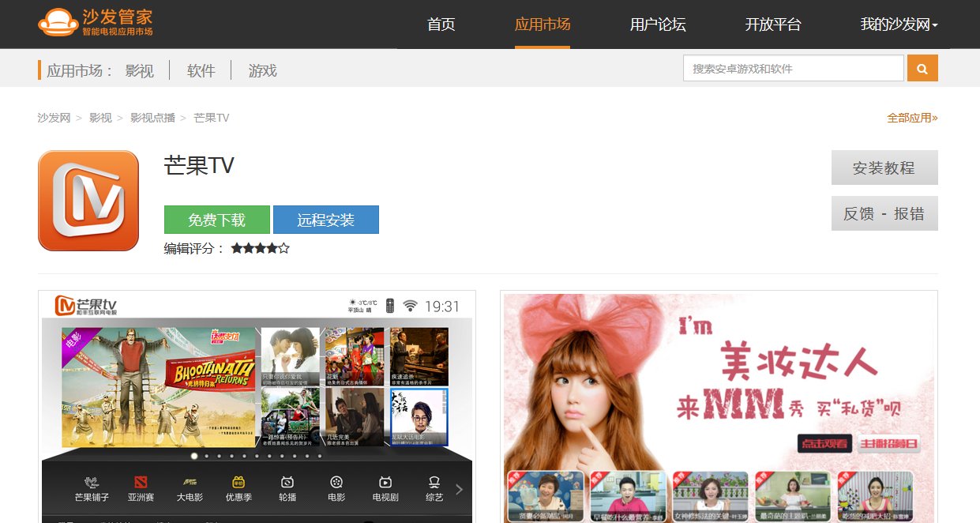The height and width of the screenshot is (523, 980).
Task: Click the sunny weather icon in the screenshot
Action: (353, 303)
